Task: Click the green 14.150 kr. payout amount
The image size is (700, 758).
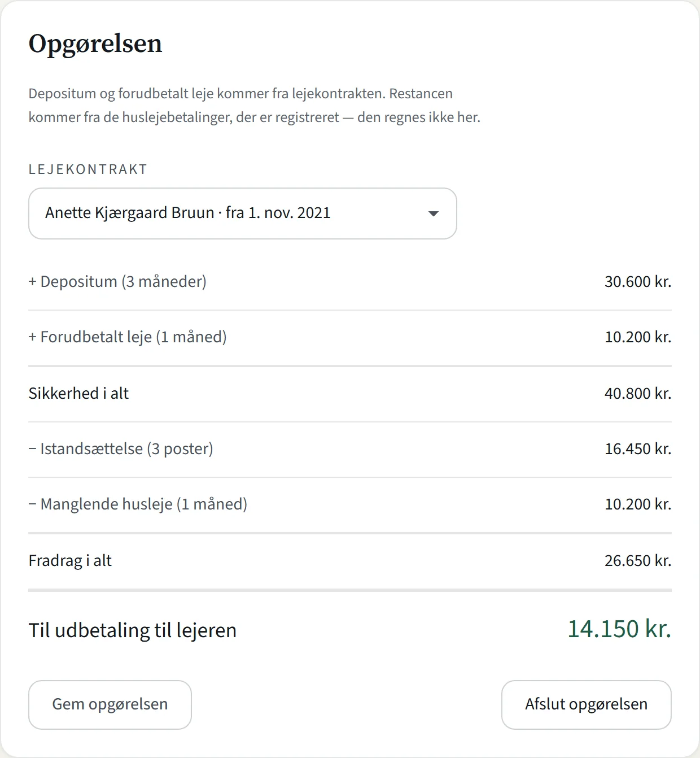Action: click(619, 629)
